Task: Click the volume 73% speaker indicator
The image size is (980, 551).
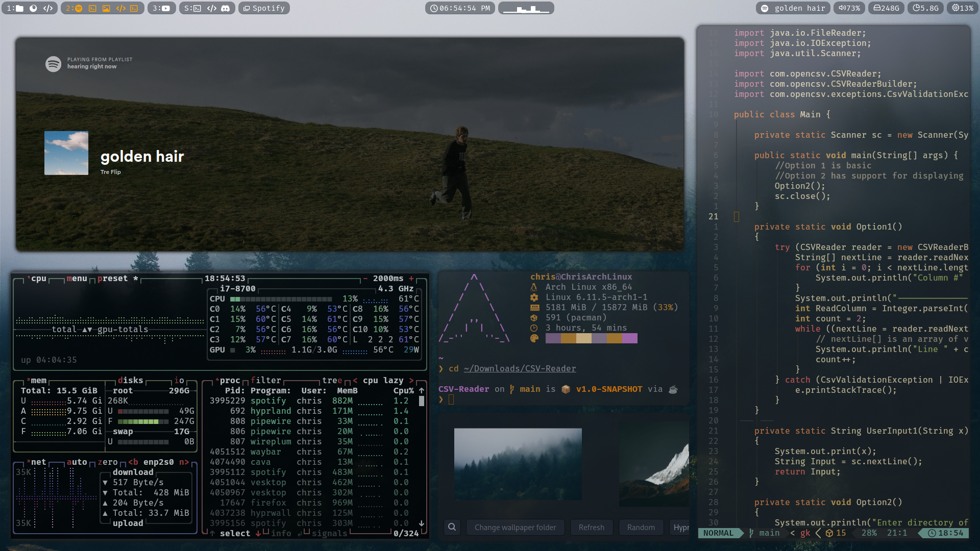Action: (x=849, y=8)
